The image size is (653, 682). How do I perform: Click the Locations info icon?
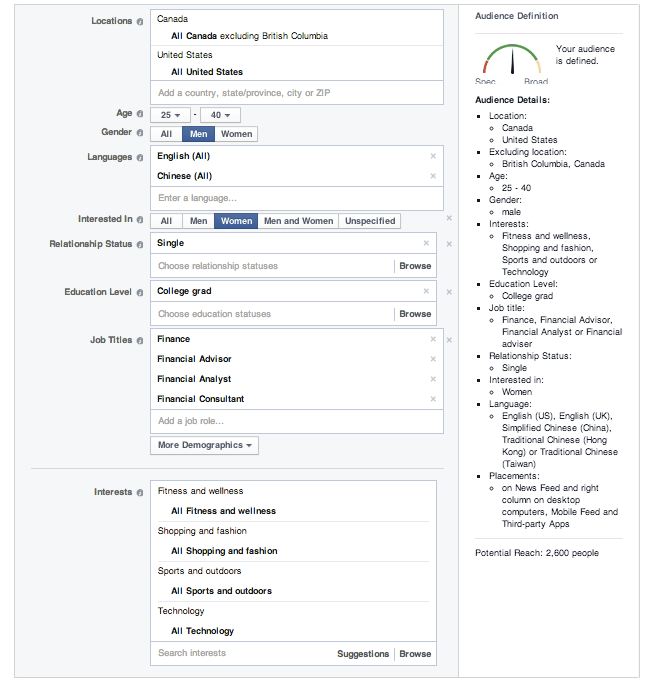point(140,21)
